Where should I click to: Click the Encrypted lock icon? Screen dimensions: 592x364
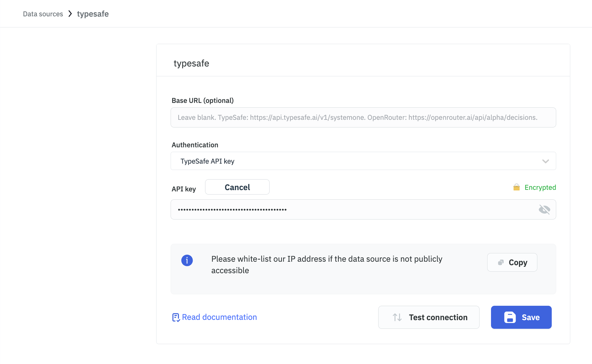tap(516, 187)
